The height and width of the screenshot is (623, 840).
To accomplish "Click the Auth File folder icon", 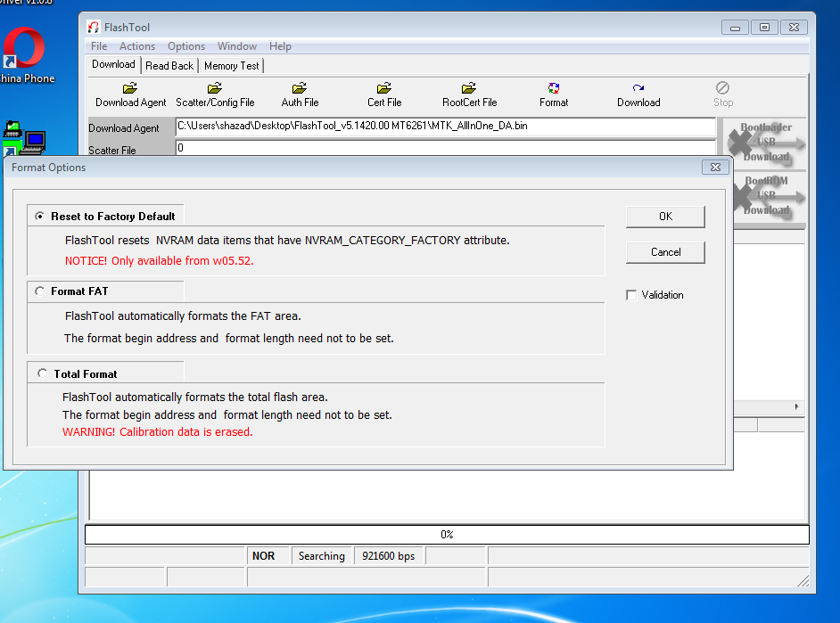I will 300,87.
